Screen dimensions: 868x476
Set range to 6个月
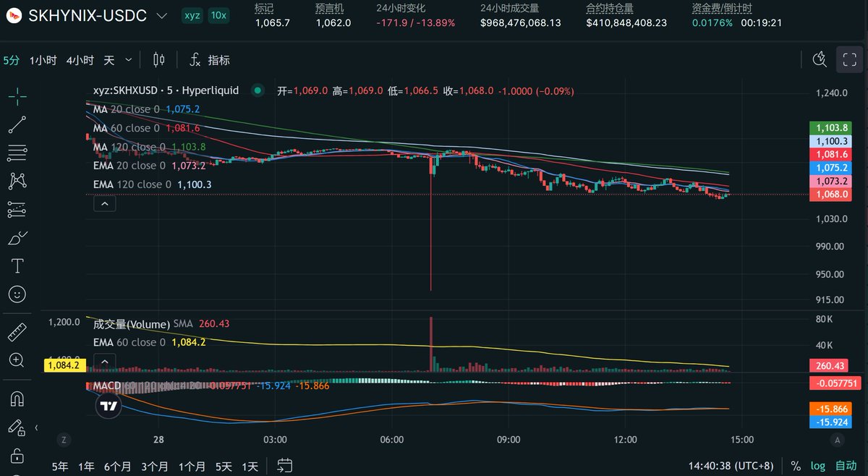(117, 466)
